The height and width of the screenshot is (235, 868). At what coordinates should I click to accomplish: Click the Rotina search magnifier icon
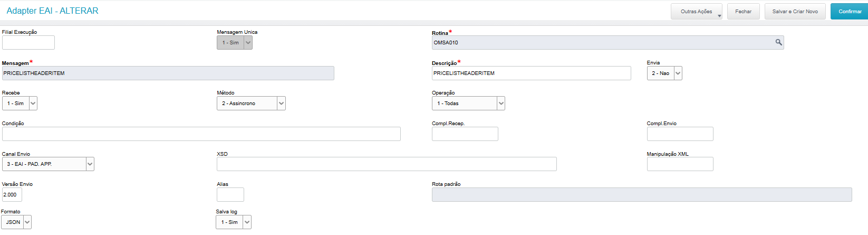(778, 42)
